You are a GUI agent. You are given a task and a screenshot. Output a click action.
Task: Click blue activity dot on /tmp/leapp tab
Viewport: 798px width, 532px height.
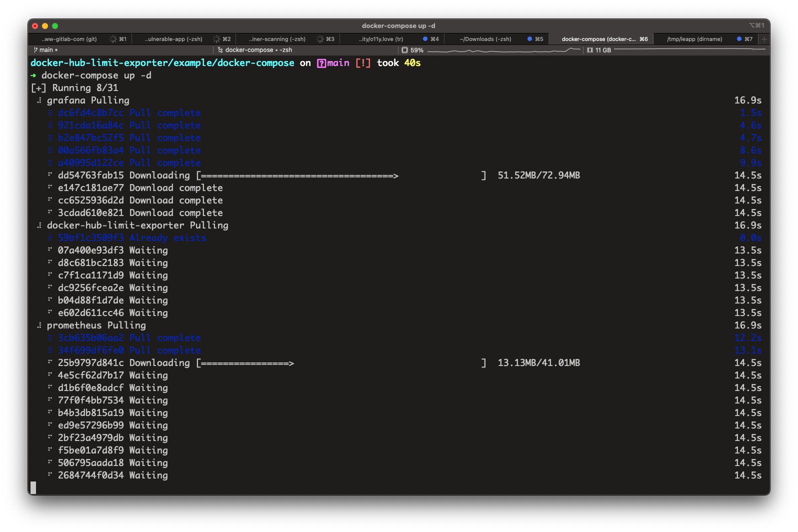click(x=739, y=39)
